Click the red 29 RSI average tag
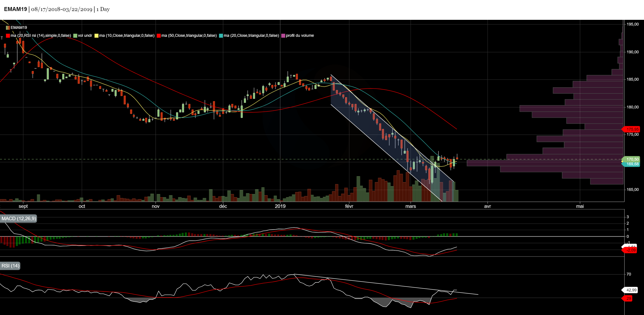This screenshot has height=315, width=644. point(627,298)
